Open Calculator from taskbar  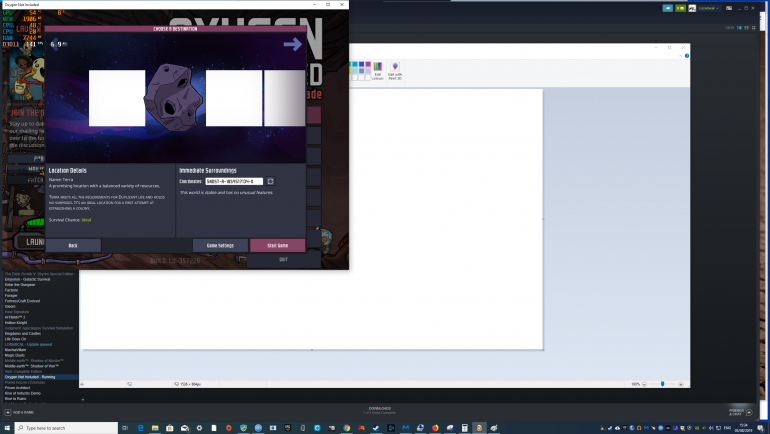click(x=465, y=428)
